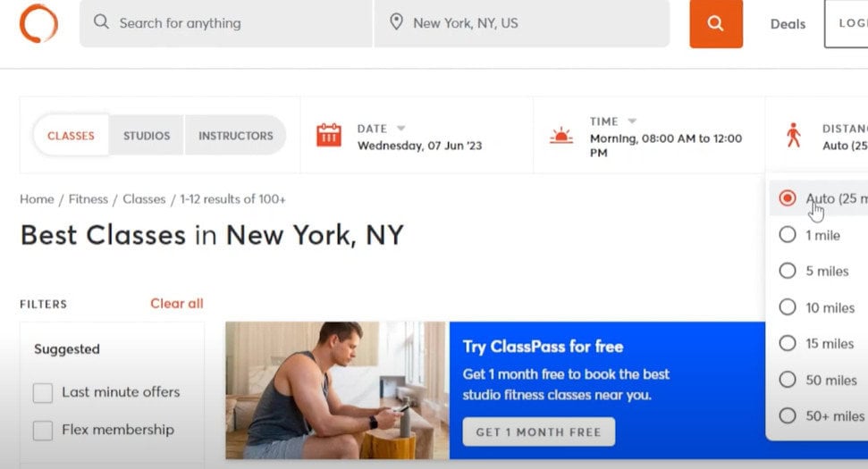868x469 pixels.
Task: Click the Search for anything input
Action: [x=226, y=23]
